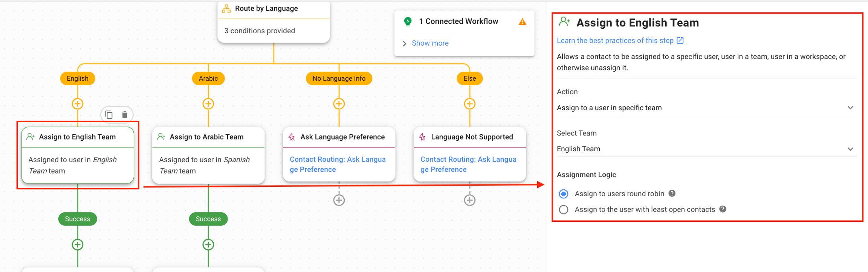This screenshot has height=272, width=868.
Task: Click plus under English Success branch
Action: 78,244
